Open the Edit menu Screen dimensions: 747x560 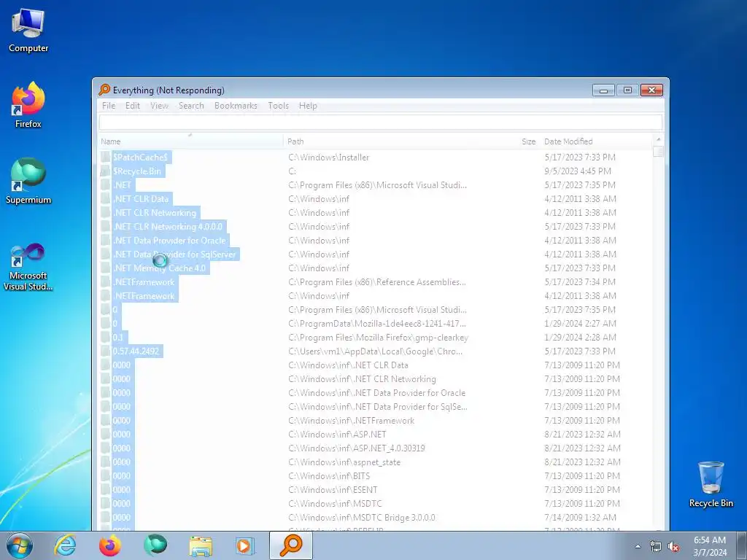(x=133, y=106)
